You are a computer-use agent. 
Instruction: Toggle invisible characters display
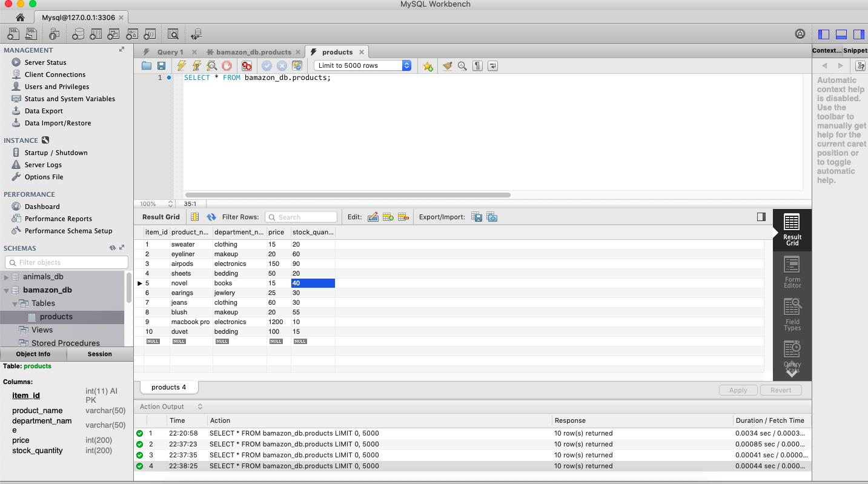[x=477, y=65]
